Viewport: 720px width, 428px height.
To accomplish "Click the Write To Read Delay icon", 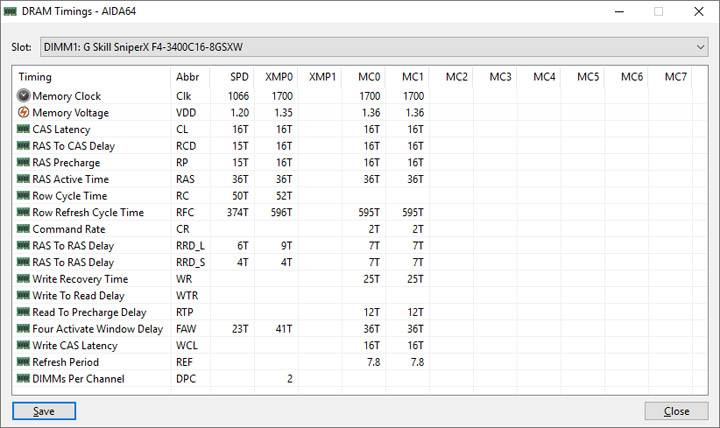I will click(23, 295).
